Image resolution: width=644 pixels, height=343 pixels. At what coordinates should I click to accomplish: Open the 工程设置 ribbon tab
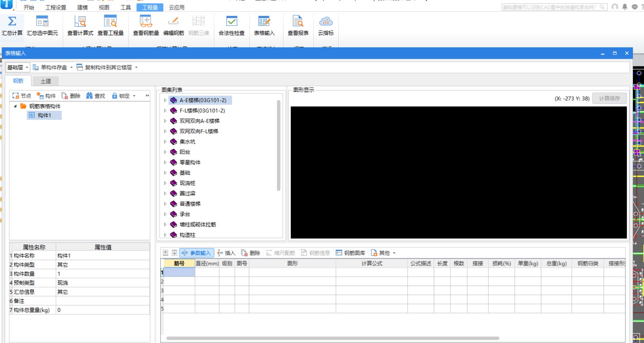pyautogui.click(x=56, y=7)
